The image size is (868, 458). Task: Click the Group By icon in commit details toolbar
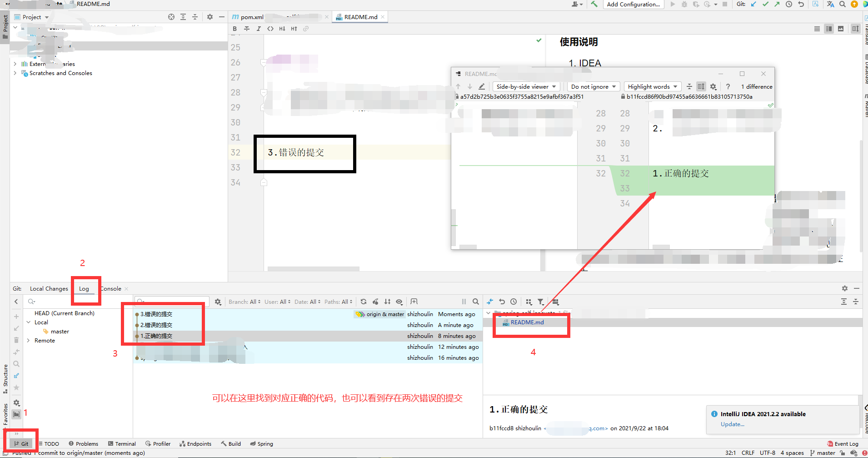tap(529, 302)
